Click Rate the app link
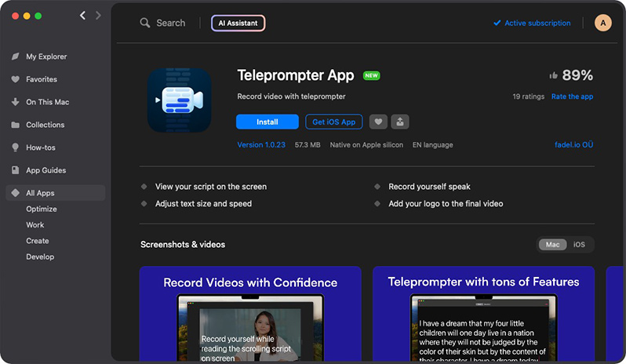 click(572, 96)
